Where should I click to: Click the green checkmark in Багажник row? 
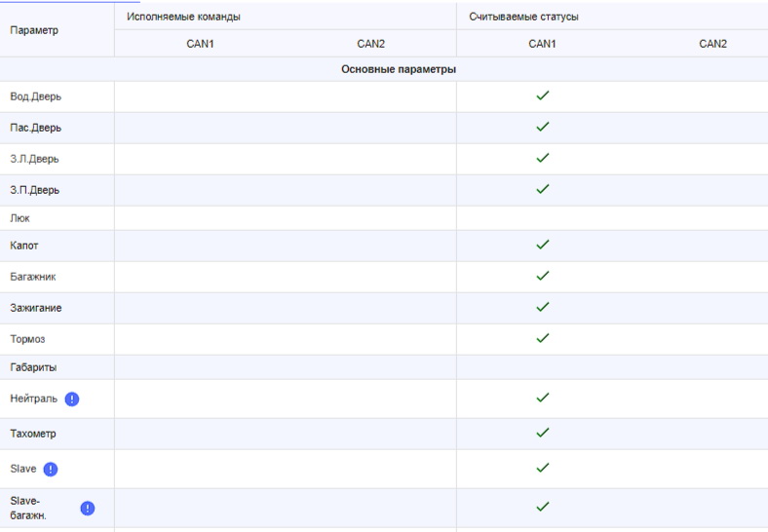[x=543, y=276]
